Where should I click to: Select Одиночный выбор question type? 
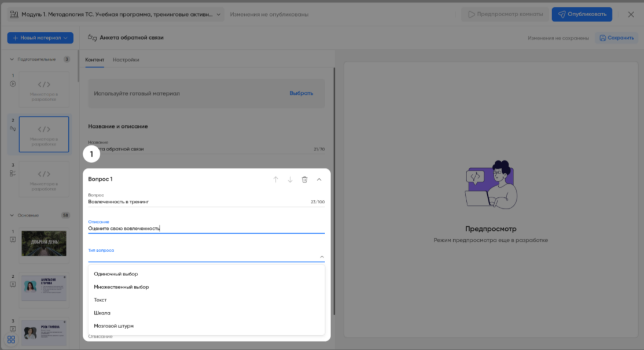coord(116,274)
